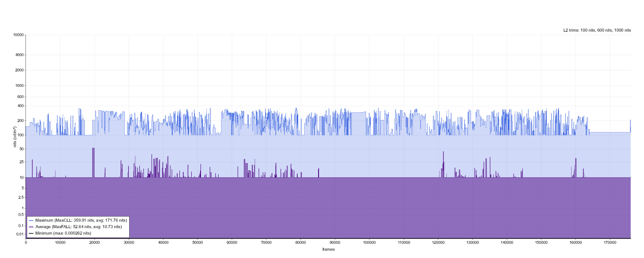Click the Maximum (MaxCLL) legend entry
This screenshot has width=644, height=258.
click(81, 220)
